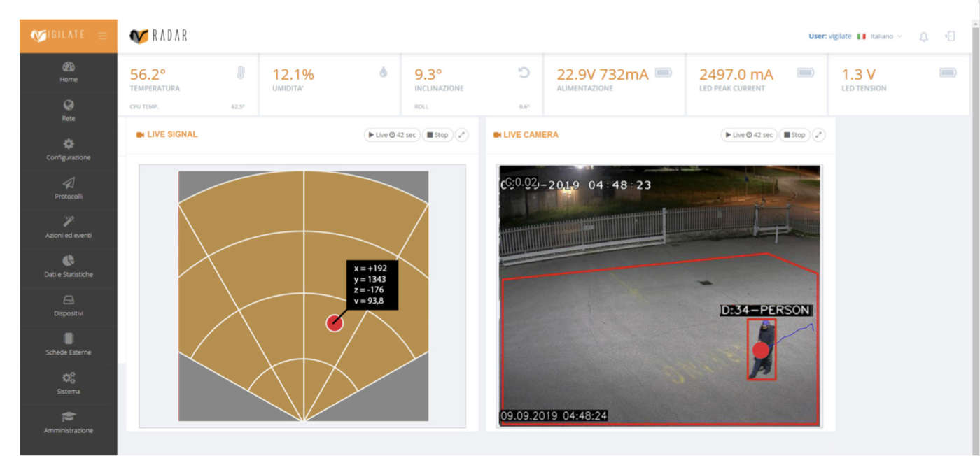
Task: Click the 2497.0 mA value
Action: point(736,74)
